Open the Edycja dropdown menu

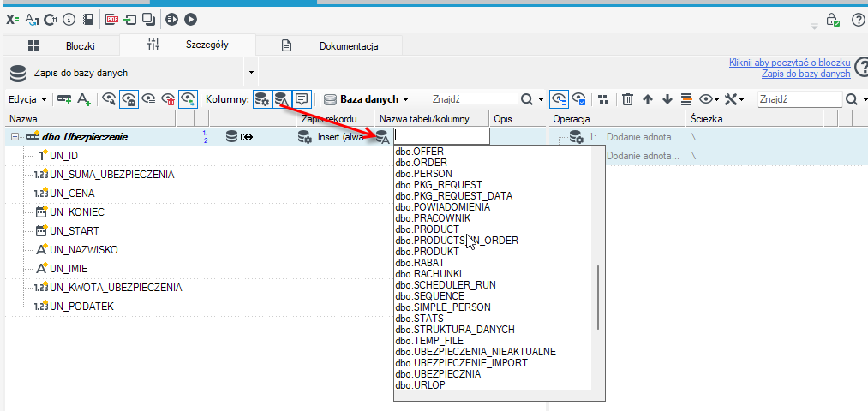click(27, 99)
